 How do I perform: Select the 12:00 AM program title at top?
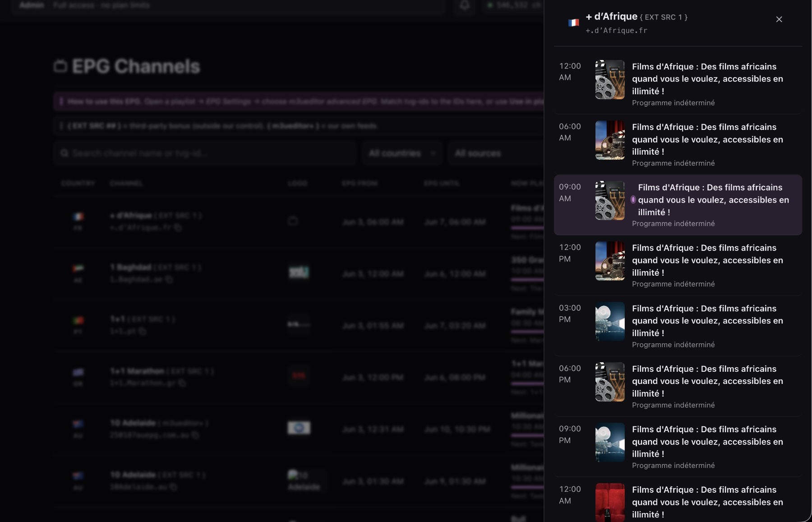point(707,79)
